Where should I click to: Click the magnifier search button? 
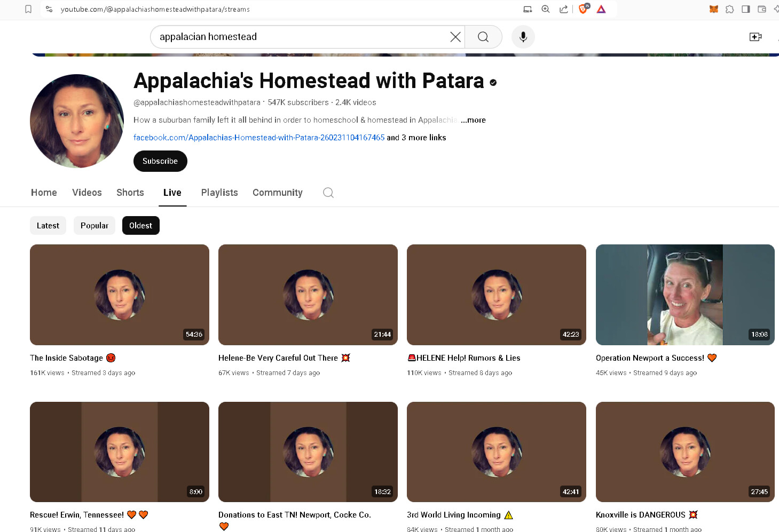click(x=483, y=37)
